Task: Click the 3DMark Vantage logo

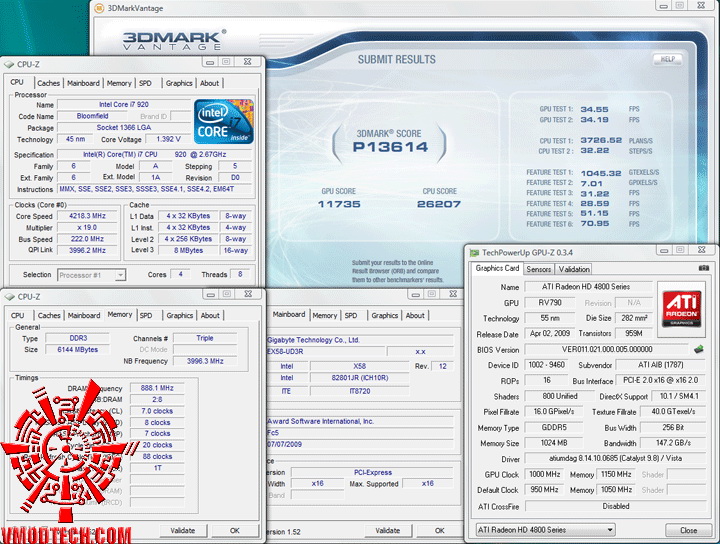Action: (174, 40)
